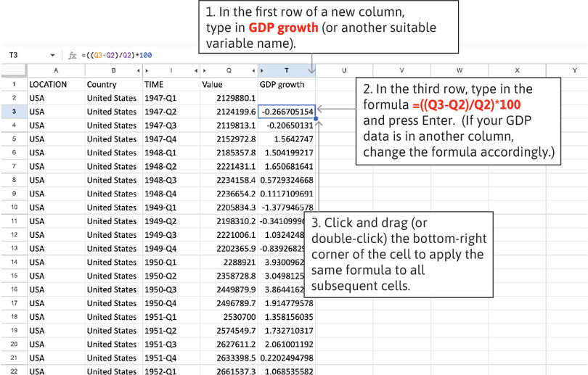Select column V header
588x375 pixels.
click(x=401, y=70)
